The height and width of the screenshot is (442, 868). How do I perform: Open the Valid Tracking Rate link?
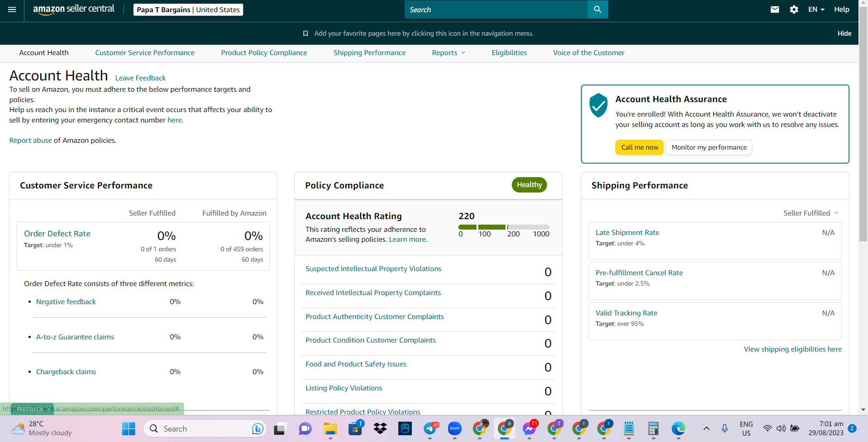(626, 313)
